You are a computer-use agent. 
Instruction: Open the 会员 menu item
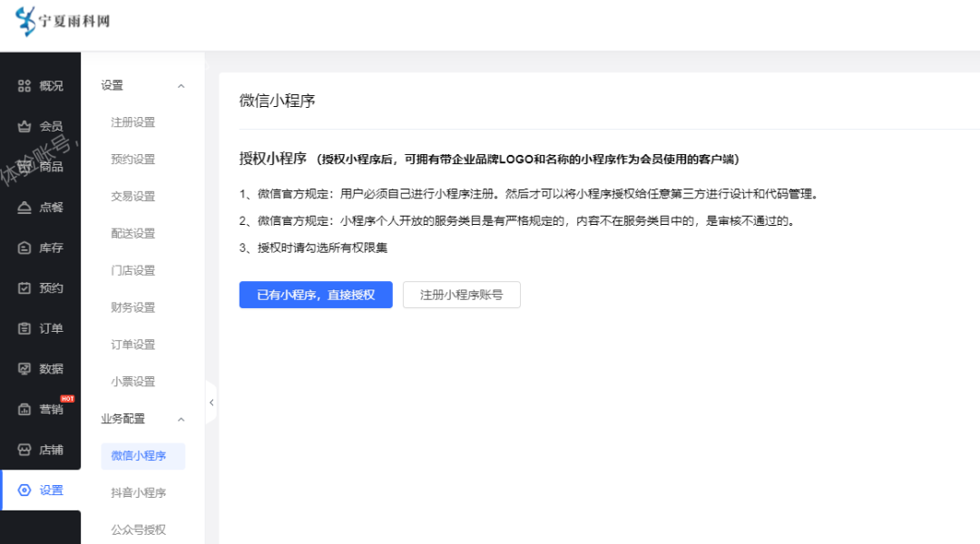[x=40, y=127]
